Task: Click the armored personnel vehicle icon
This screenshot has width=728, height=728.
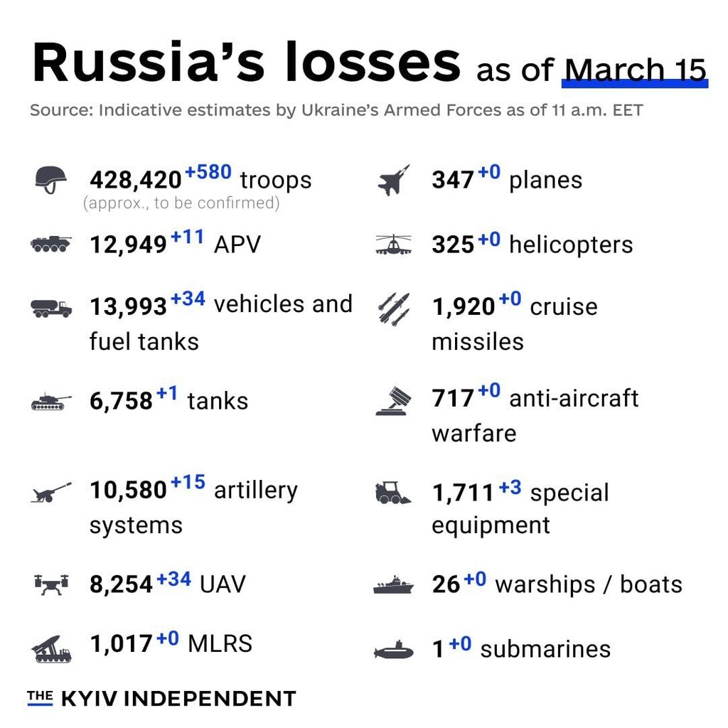Action: [x=50, y=244]
